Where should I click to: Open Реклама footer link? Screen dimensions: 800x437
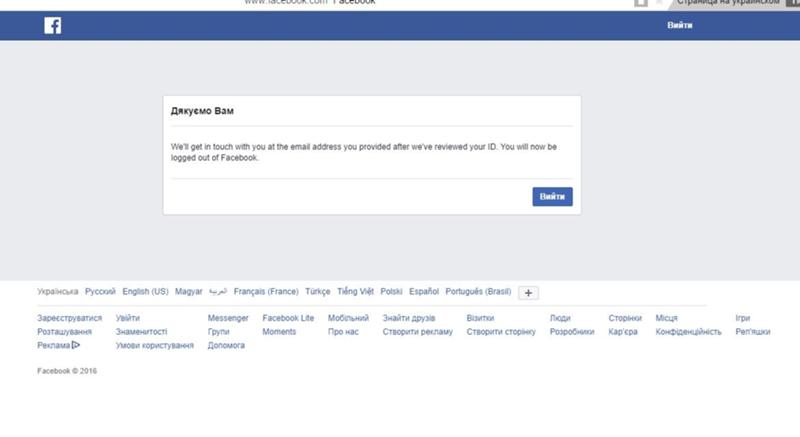coord(54,346)
